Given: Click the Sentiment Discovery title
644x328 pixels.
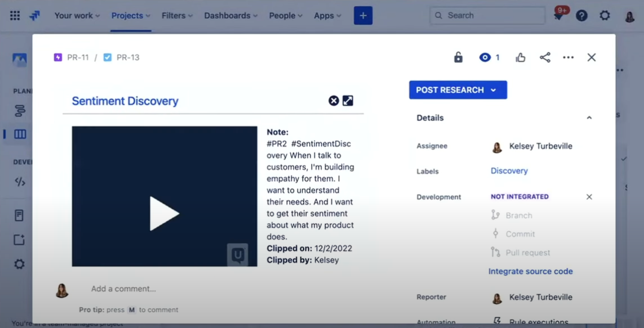Looking at the screenshot, I should point(125,101).
